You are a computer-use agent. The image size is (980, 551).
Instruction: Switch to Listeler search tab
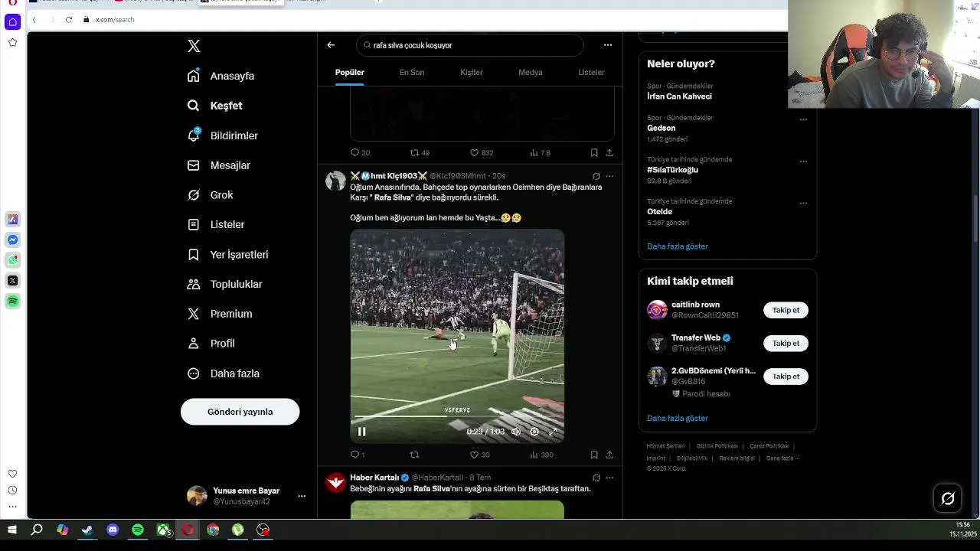[591, 72]
